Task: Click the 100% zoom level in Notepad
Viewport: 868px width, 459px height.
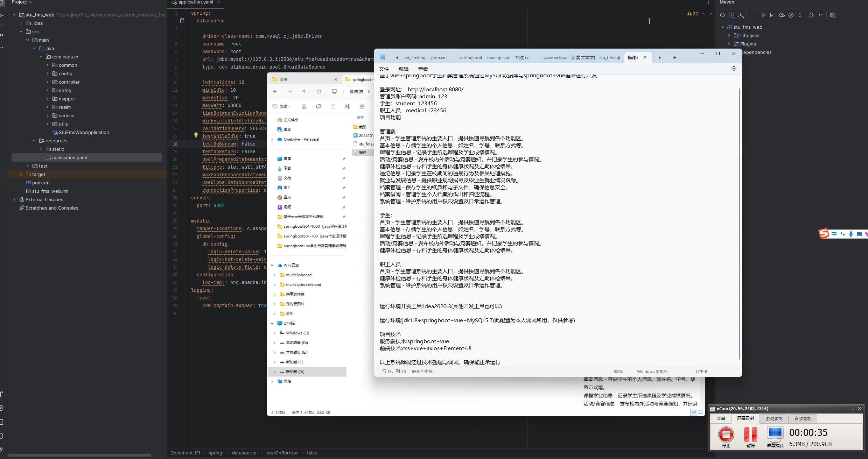Action: coord(618,372)
